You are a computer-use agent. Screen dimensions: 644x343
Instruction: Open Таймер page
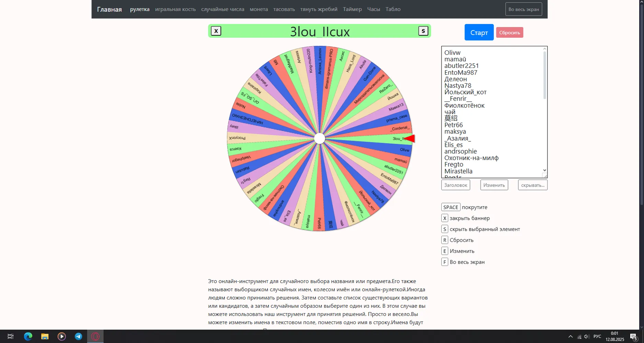352,9
